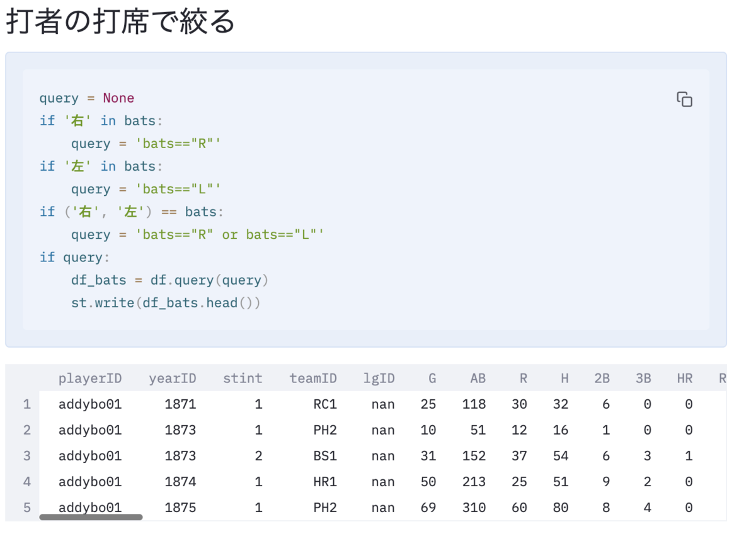Click the AB cell 213
Image resolution: width=756 pixels, height=541 pixels.
click(474, 482)
